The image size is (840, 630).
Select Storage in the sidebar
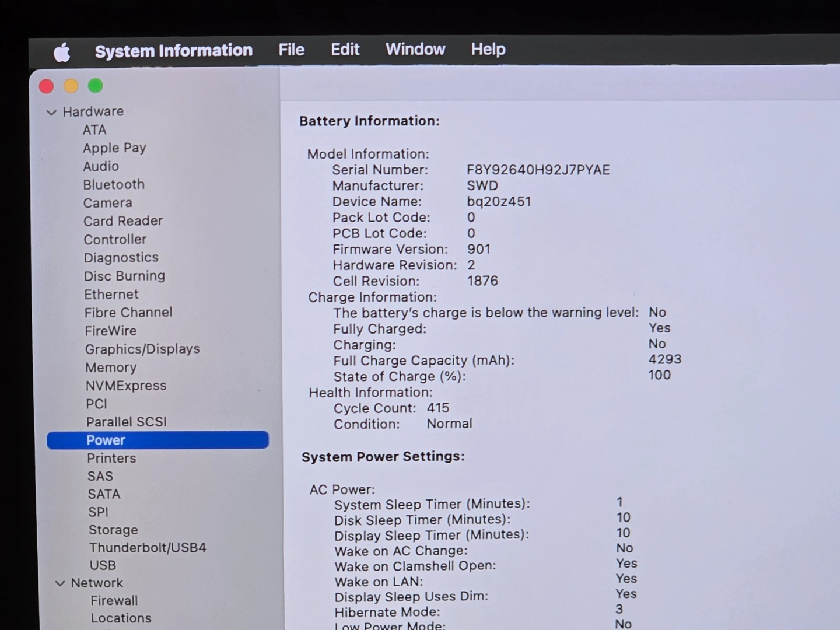pyautogui.click(x=113, y=530)
